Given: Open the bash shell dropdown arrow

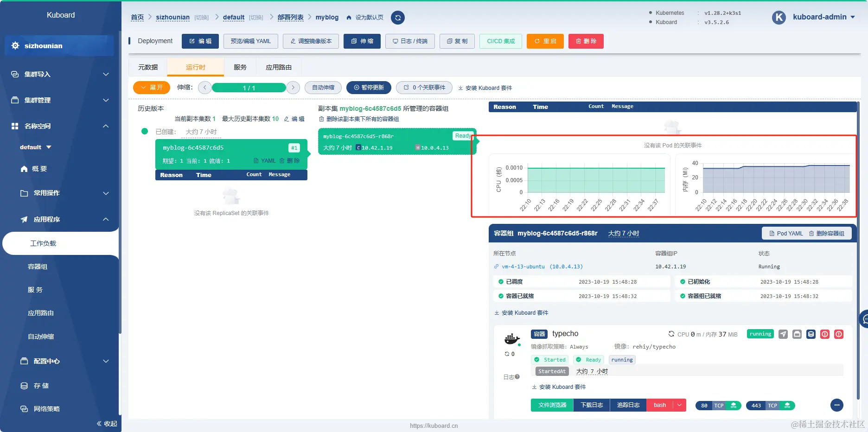Looking at the screenshot, I should click(679, 405).
